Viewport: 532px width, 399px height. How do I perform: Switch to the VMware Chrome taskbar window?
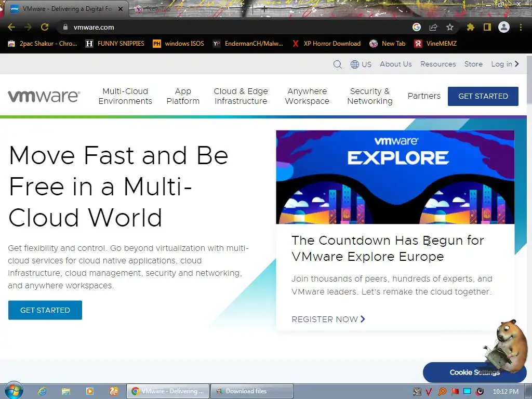(x=168, y=391)
